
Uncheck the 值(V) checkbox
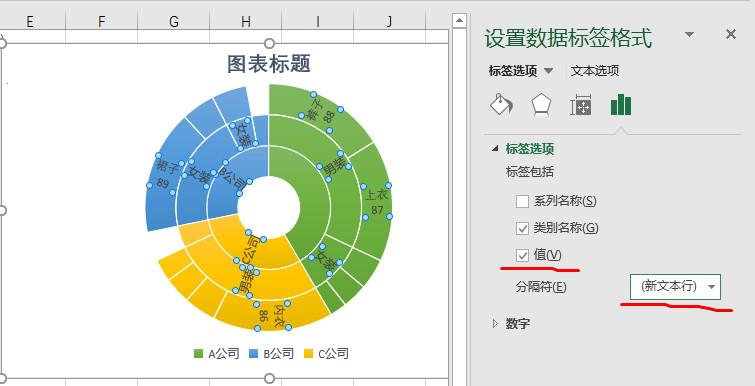click(x=522, y=255)
